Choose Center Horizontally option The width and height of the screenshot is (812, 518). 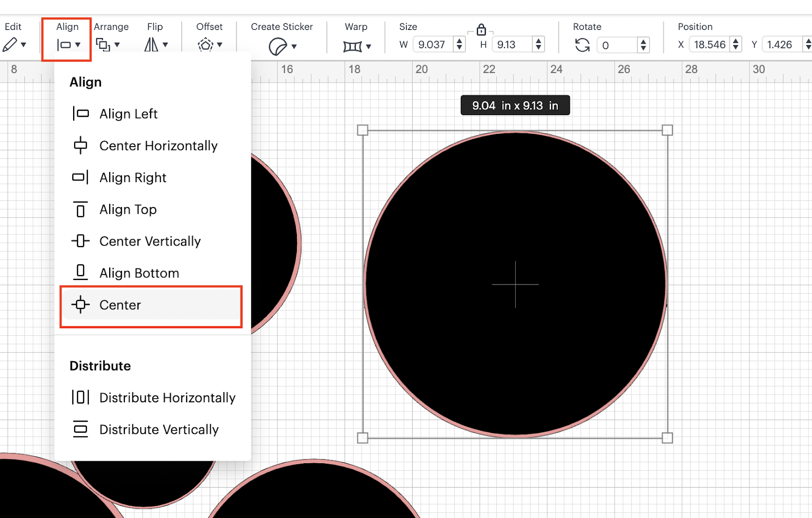coord(152,146)
